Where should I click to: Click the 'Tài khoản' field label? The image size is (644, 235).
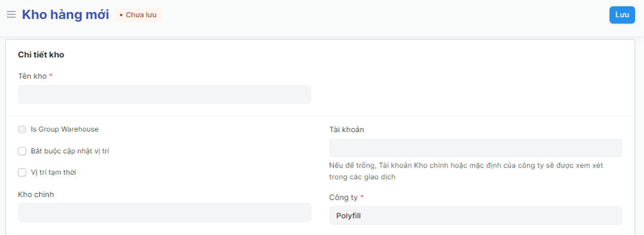[x=347, y=129]
